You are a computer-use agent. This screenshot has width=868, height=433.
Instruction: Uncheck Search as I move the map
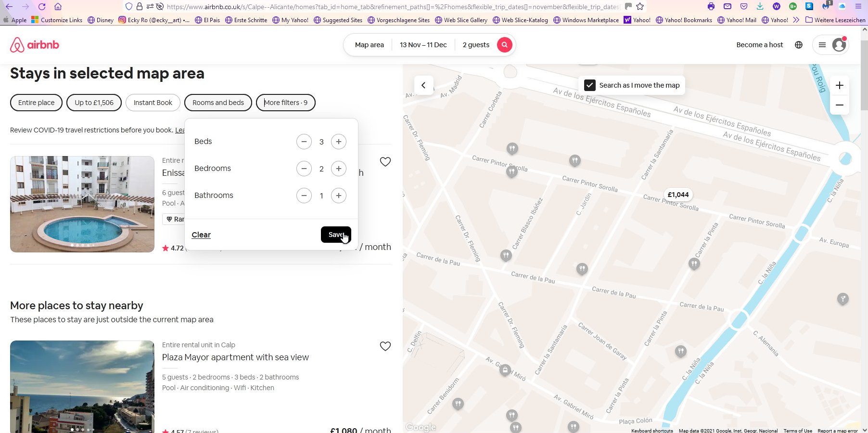point(590,85)
